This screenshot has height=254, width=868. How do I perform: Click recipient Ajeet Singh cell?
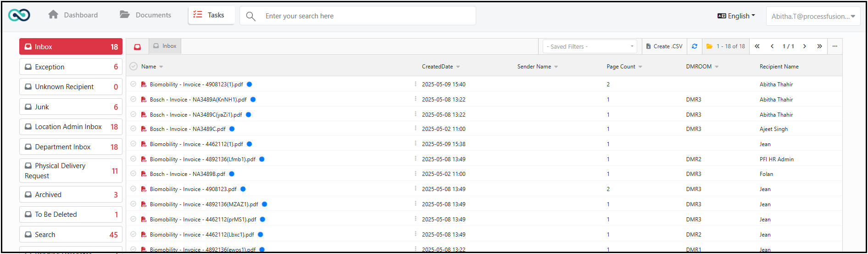click(773, 129)
